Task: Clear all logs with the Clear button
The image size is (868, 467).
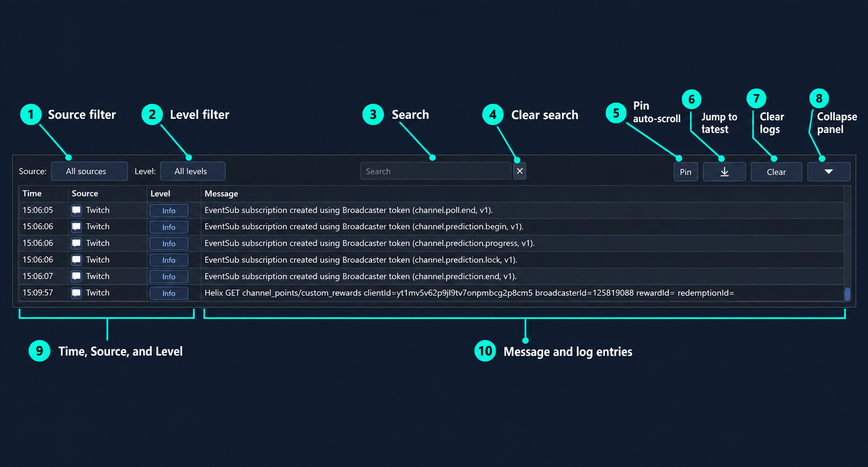Action: (776, 172)
